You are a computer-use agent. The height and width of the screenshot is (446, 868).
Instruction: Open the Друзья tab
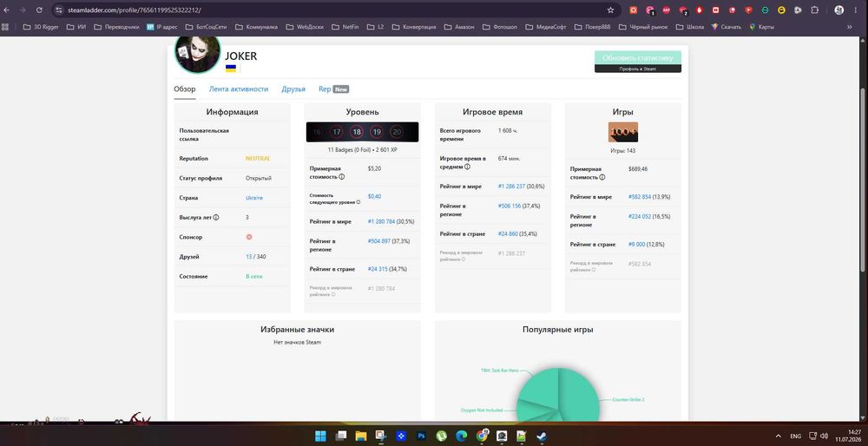tap(293, 89)
